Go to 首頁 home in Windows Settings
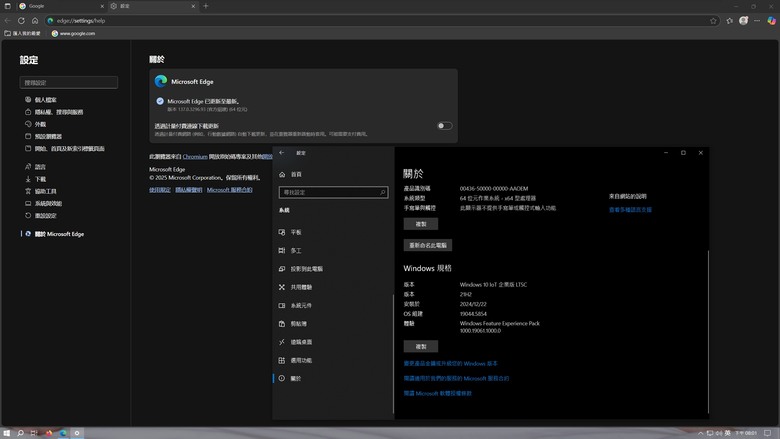 tap(291, 175)
